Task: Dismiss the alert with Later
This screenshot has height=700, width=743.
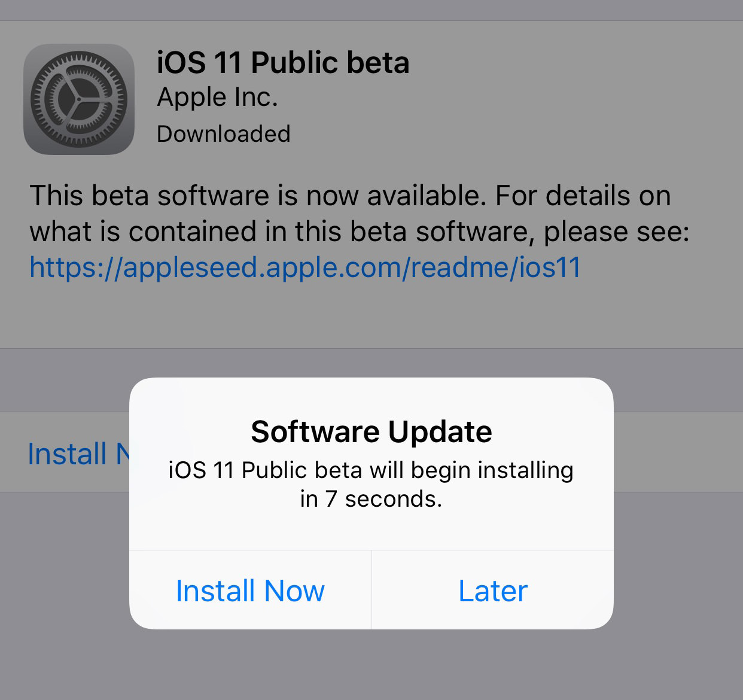Action: click(x=493, y=591)
